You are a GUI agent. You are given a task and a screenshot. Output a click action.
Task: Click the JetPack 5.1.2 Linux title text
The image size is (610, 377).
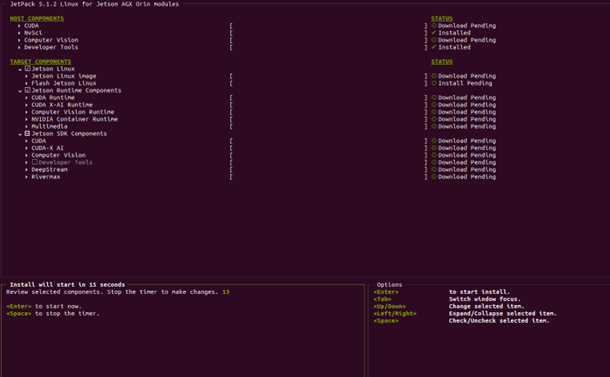coord(95,4)
